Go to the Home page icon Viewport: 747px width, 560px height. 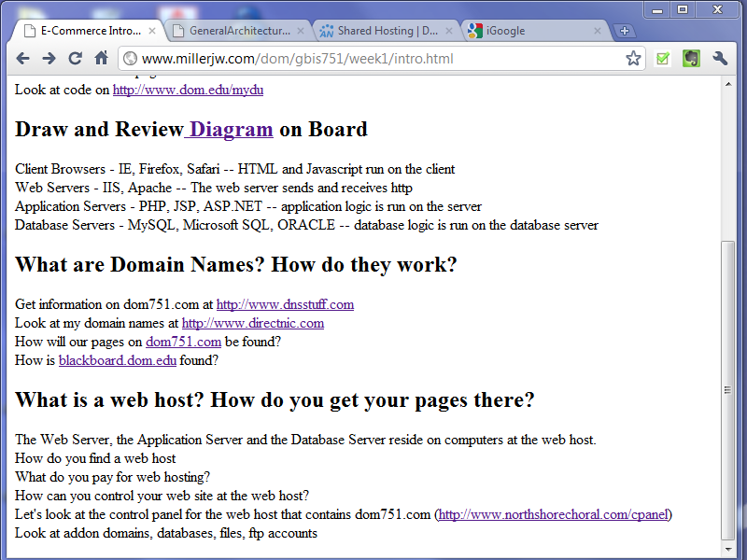(102, 59)
